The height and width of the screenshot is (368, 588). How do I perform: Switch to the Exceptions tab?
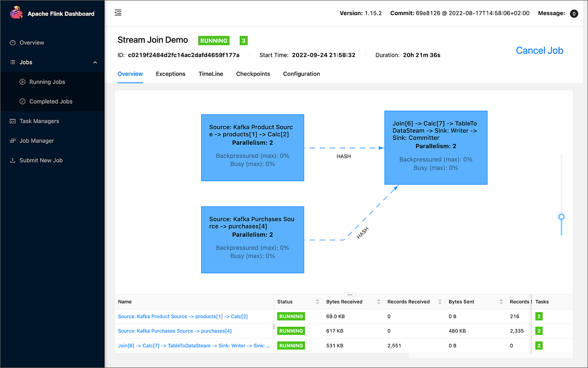[x=171, y=74]
